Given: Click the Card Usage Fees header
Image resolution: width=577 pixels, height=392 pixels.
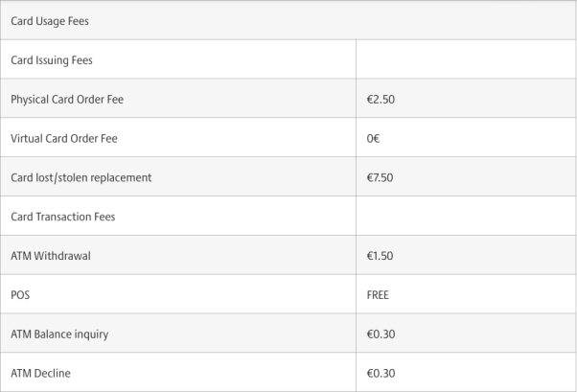Looking at the screenshot, I should pos(50,21).
